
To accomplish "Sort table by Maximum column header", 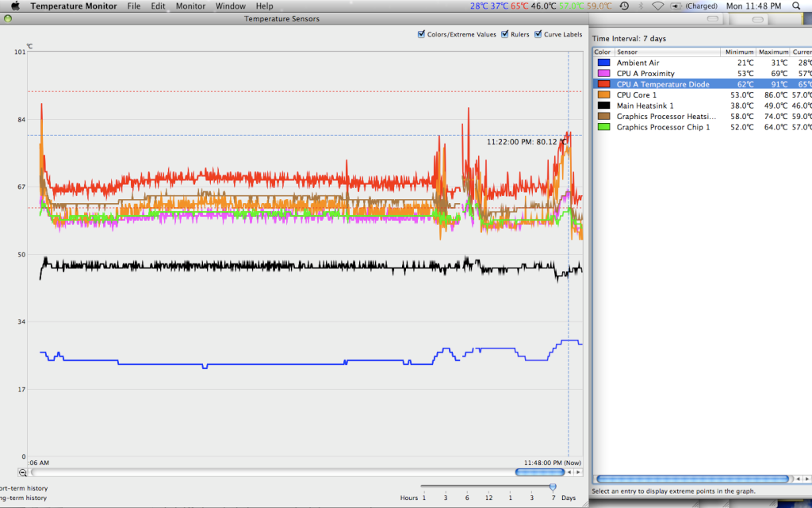I will [x=773, y=52].
